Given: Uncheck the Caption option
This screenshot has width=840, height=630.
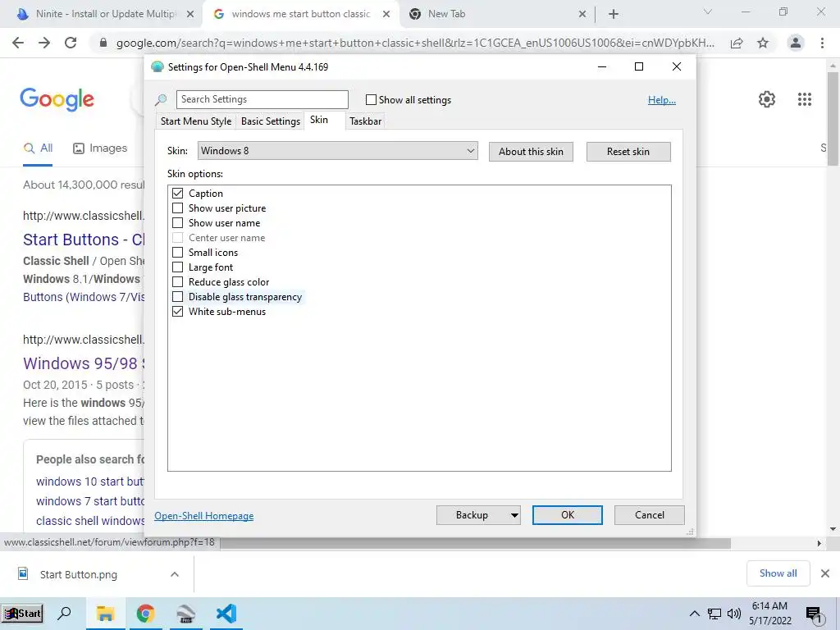Looking at the screenshot, I should 178,194.
